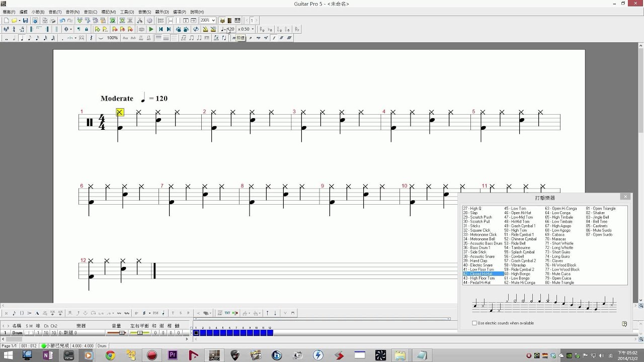This screenshot has width=644, height=362.
Task: Open 音軌(T) menu
Action: tap(55, 12)
